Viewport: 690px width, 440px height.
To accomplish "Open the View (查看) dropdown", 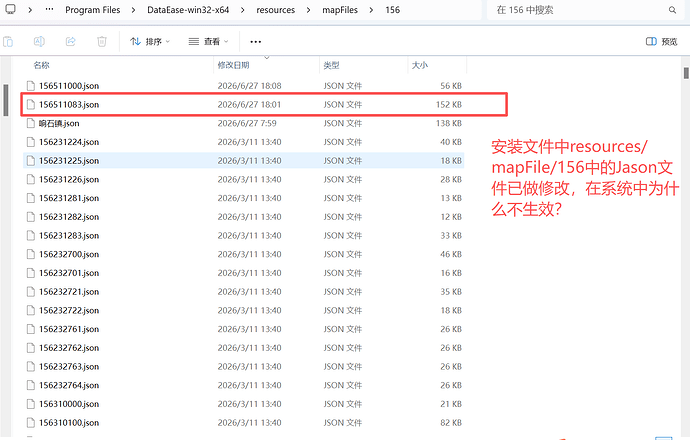I will [x=209, y=41].
